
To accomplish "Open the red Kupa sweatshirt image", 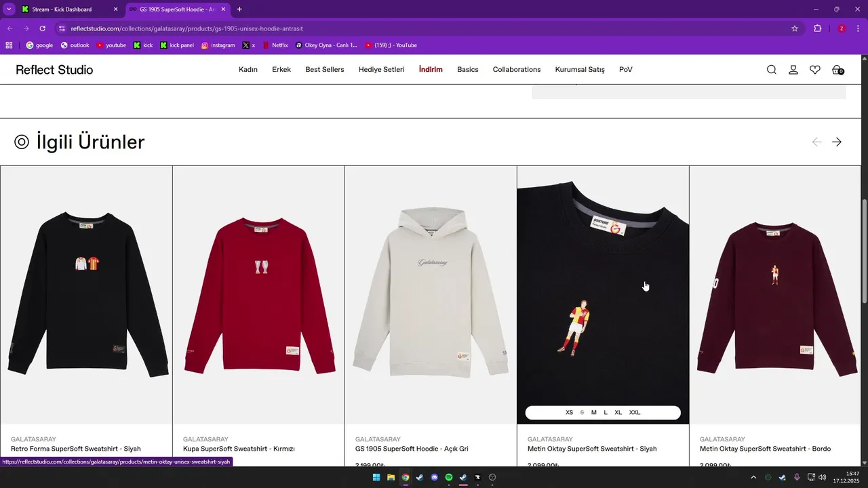I will 258,295.
